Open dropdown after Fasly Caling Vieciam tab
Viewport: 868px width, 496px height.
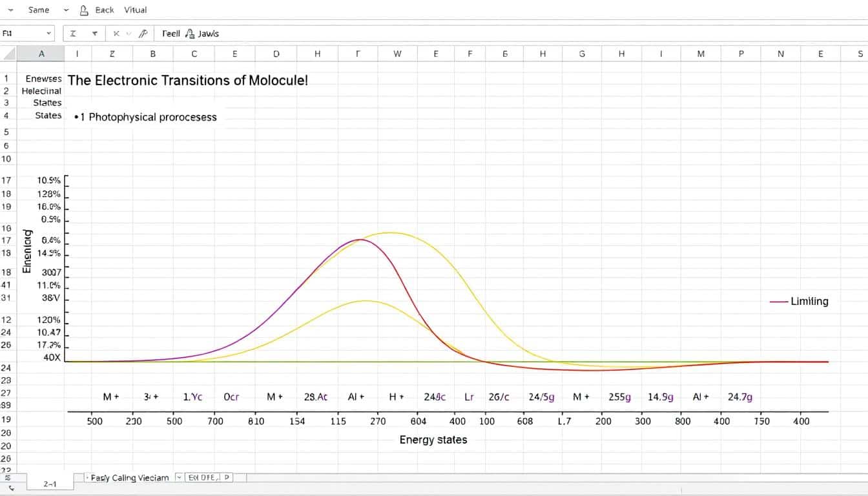click(x=179, y=478)
